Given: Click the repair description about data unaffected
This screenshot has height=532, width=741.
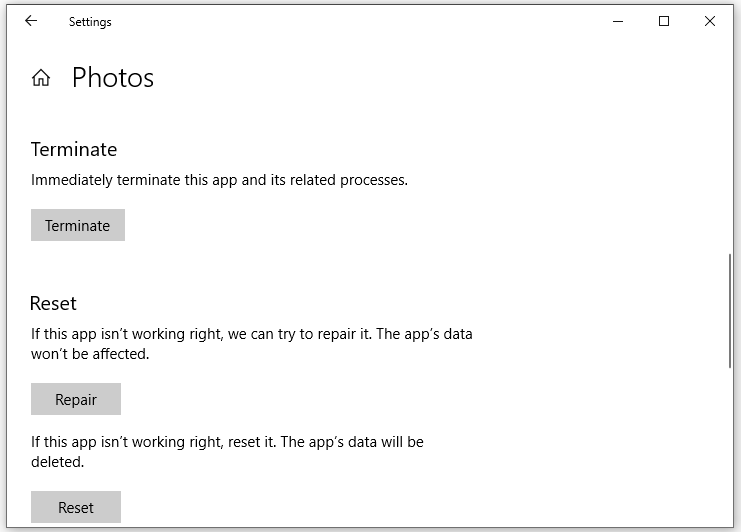Looking at the screenshot, I should coord(251,344).
